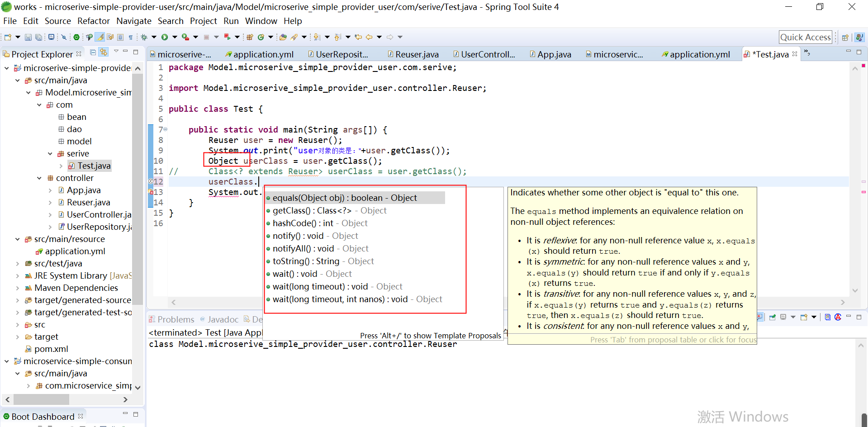
Task: Open the terminal console icon in toolbar
Action: (x=51, y=37)
